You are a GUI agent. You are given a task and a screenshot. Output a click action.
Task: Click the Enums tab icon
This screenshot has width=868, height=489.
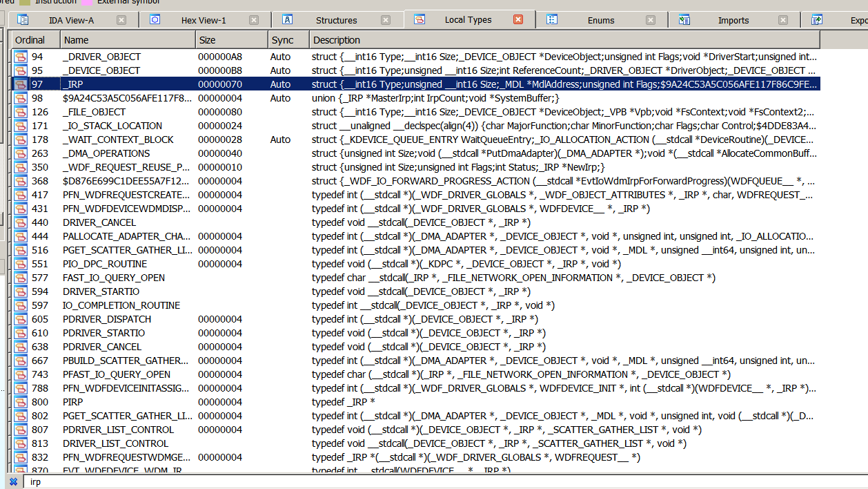[552, 20]
